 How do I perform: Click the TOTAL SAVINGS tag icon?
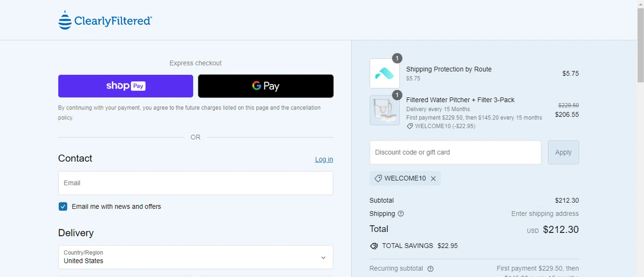374,246
